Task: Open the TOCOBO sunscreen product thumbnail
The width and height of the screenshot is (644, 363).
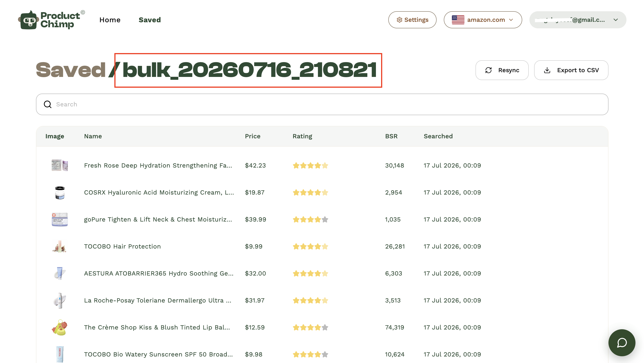Action: 60,354
